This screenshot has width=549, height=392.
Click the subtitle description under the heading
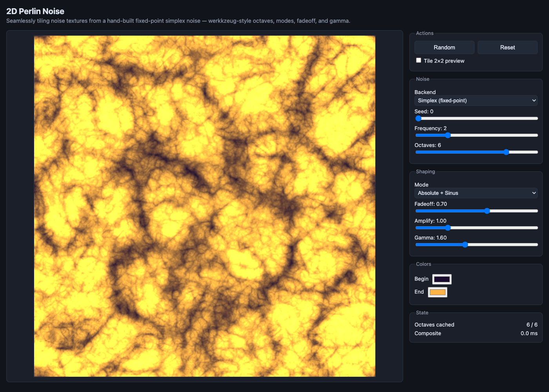178,21
